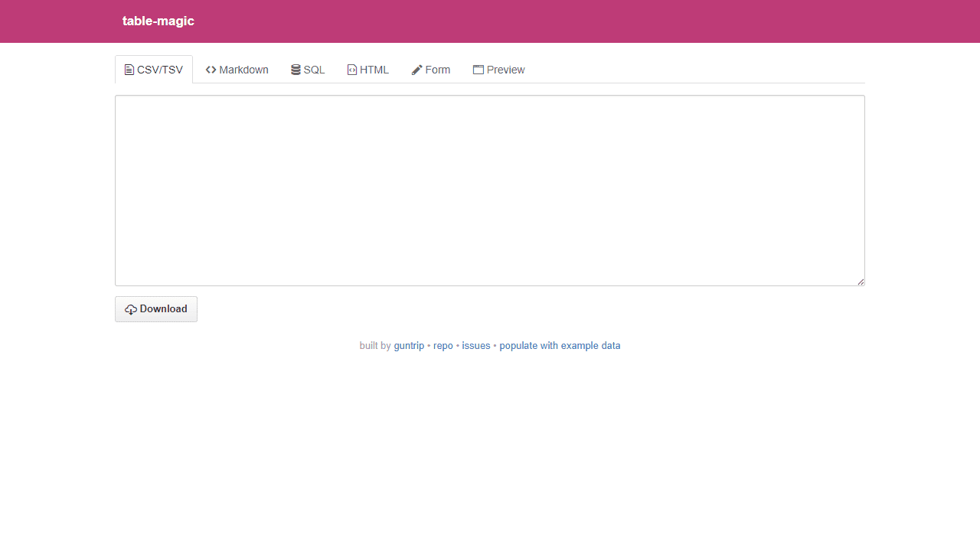Open the Form tab

coord(431,70)
